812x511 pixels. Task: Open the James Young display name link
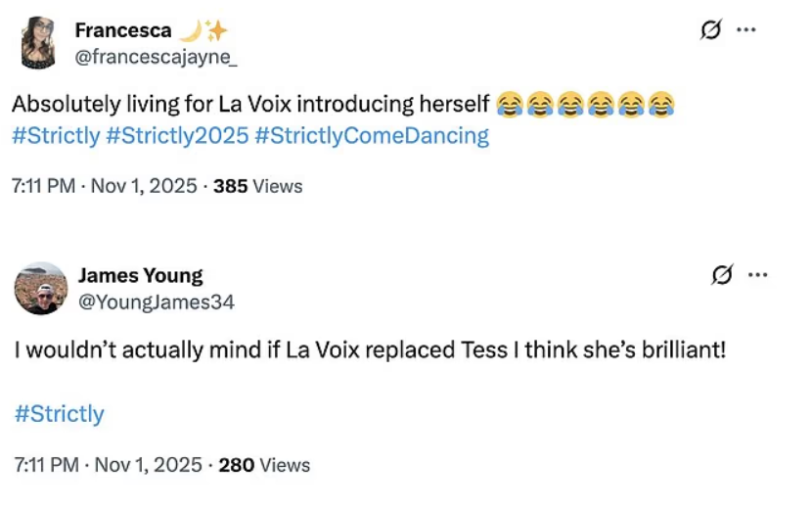(x=140, y=275)
